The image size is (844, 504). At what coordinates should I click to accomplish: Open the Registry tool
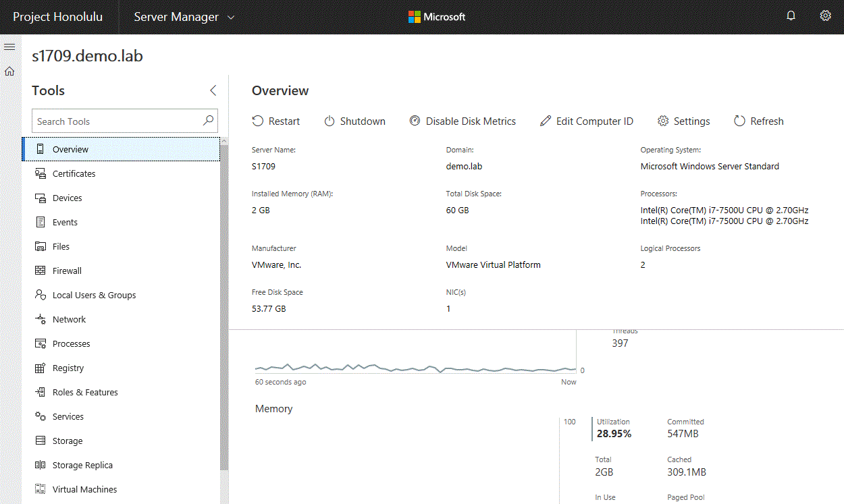pos(68,368)
